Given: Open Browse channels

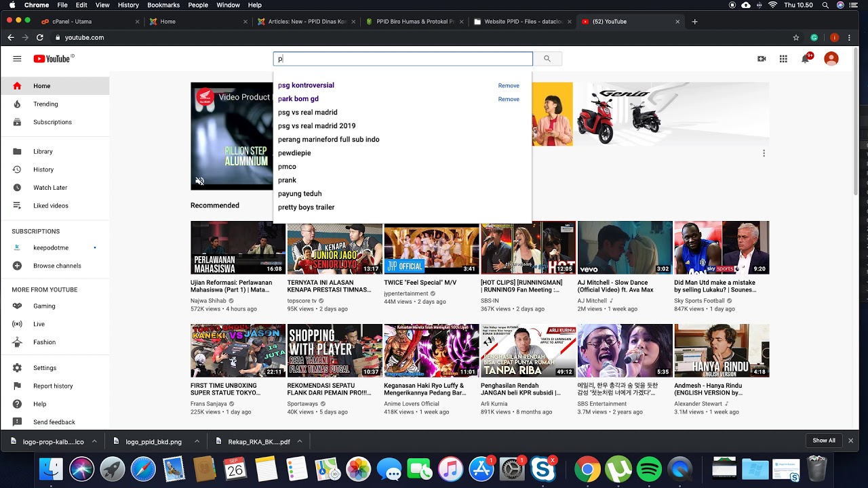Looking at the screenshot, I should 55,266.
